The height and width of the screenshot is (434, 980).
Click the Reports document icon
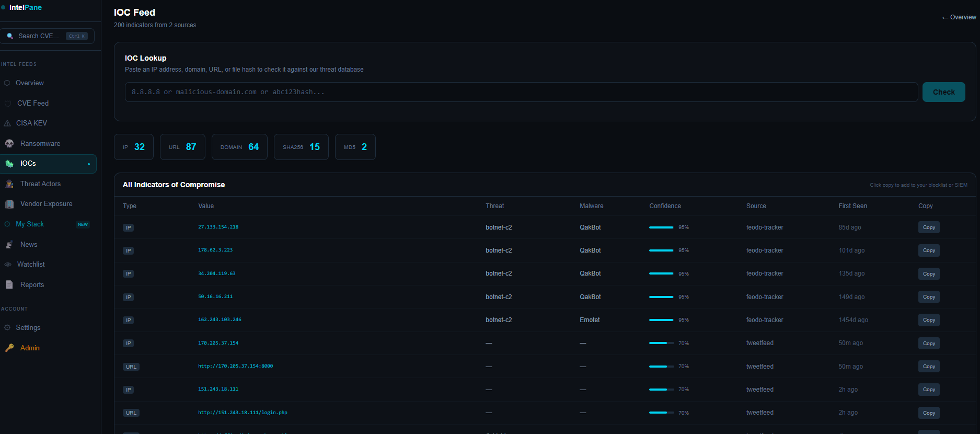point(9,285)
